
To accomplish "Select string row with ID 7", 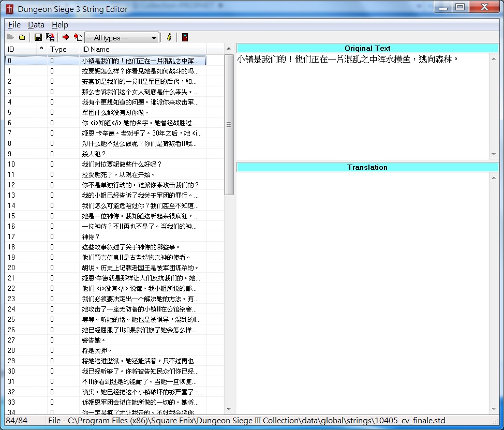I will [x=106, y=133].
